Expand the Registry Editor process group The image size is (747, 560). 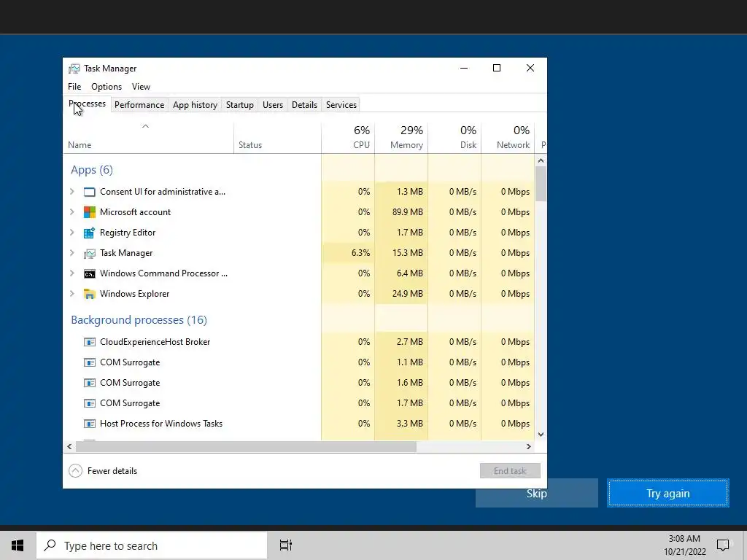click(72, 233)
